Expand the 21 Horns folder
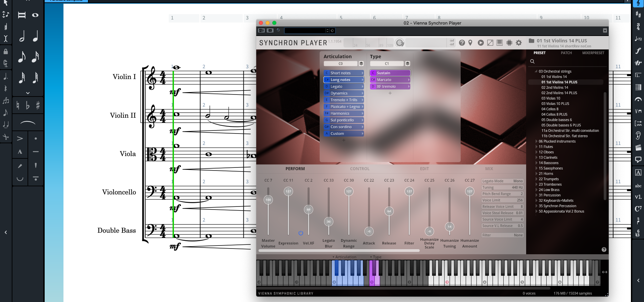The width and height of the screenshot is (644, 302). click(536, 174)
